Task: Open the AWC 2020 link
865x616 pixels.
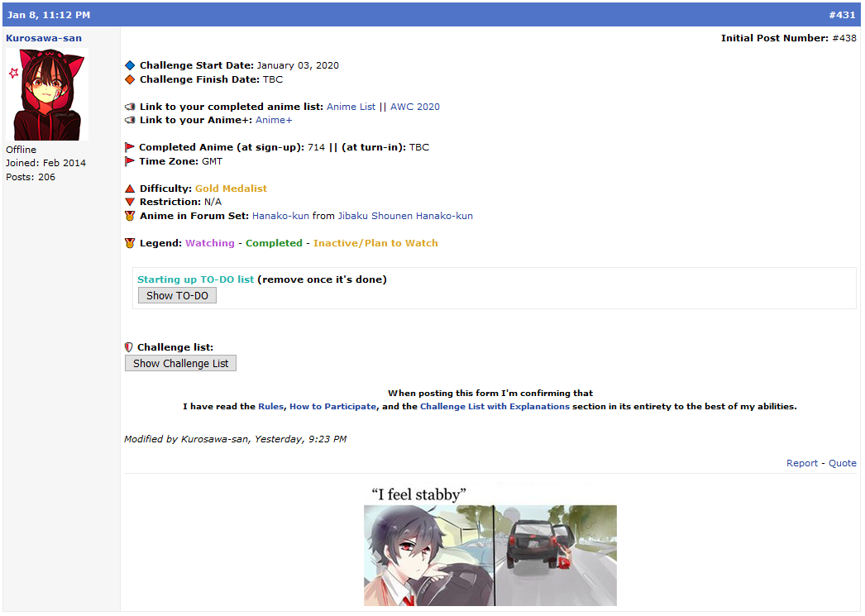Action: (x=415, y=107)
